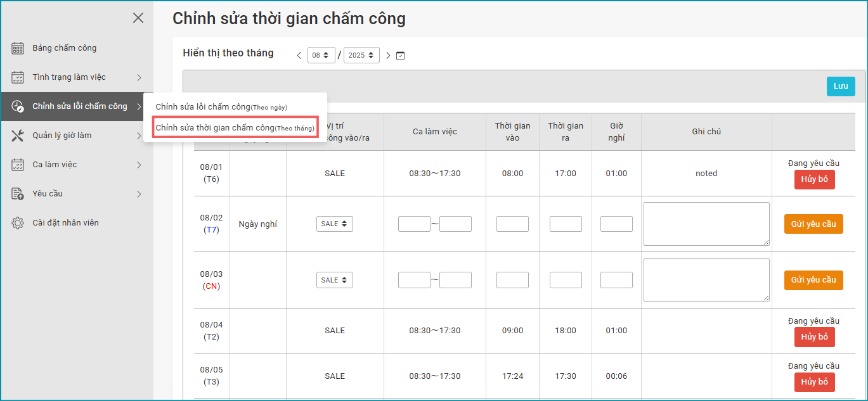
Task: Click the Tình trạng làm việc sidebar icon
Action: (x=18, y=77)
